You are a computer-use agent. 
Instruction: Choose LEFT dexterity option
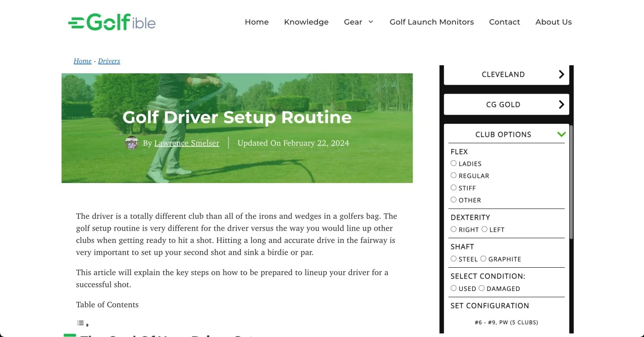[484, 229]
